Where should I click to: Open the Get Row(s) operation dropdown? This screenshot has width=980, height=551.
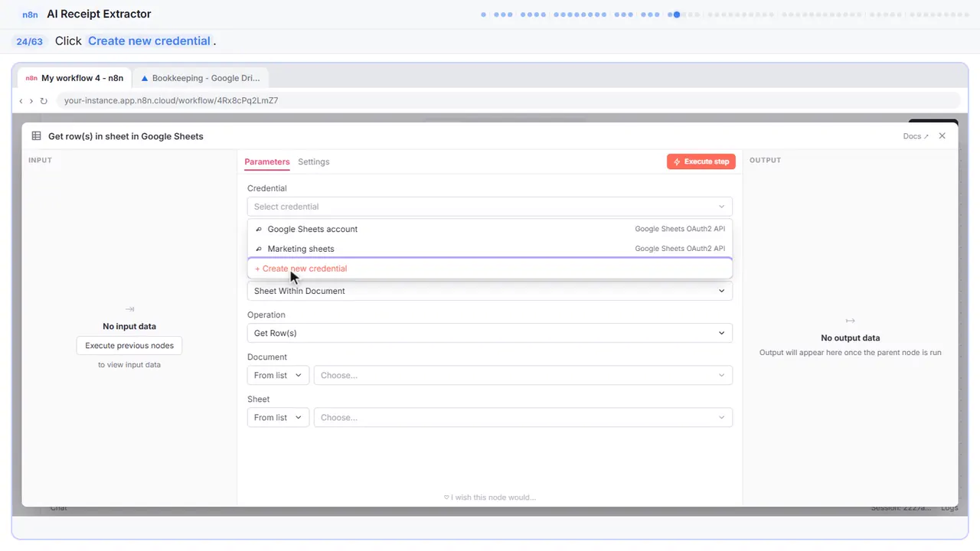pyautogui.click(x=490, y=333)
